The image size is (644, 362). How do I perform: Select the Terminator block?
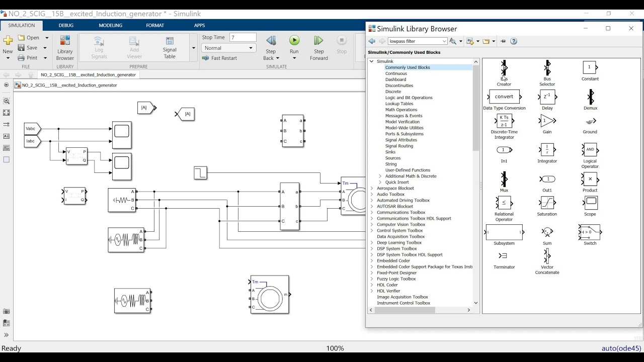(504, 256)
